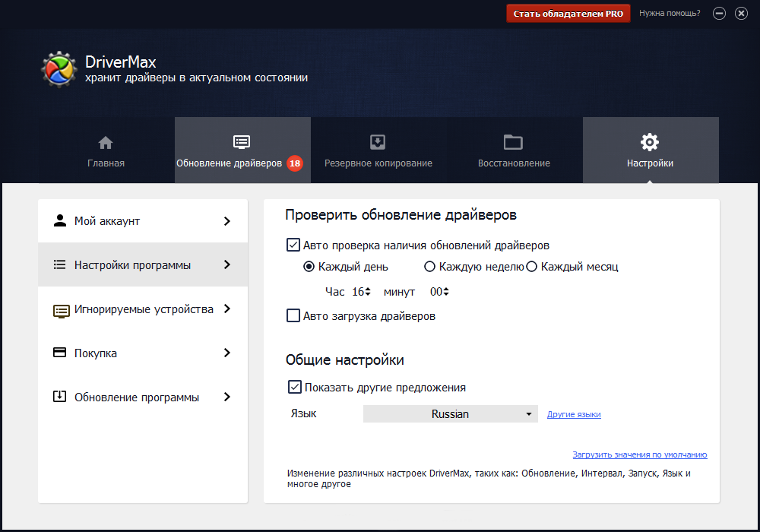Click the DriverMax logo icon
This screenshot has width=760, height=532.
[x=59, y=69]
